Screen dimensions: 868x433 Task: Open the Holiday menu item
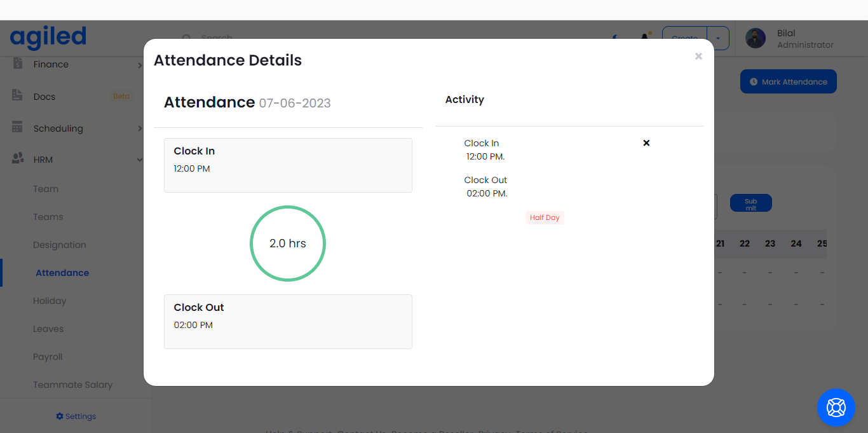[50, 301]
